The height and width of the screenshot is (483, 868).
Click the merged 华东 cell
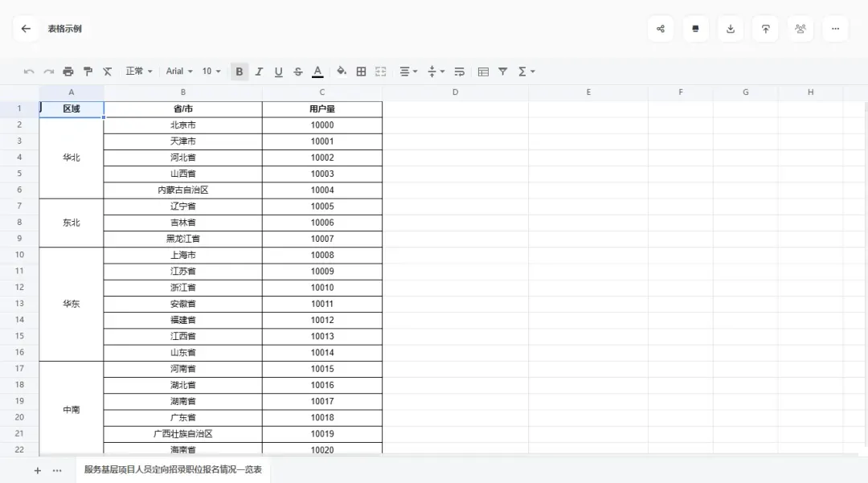click(x=72, y=304)
